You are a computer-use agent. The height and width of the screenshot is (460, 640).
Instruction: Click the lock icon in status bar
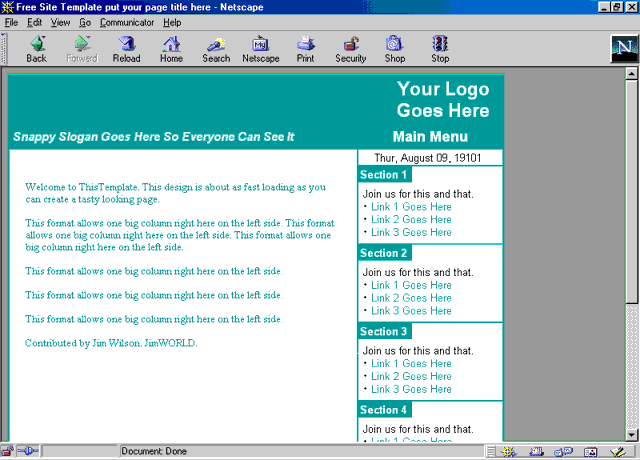pyautogui.click(x=9, y=452)
